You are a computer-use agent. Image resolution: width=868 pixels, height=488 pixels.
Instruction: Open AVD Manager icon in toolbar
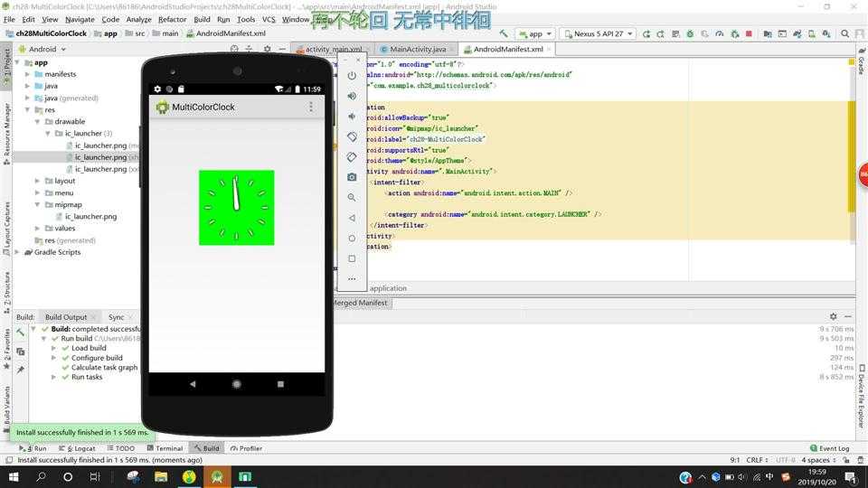812,33
